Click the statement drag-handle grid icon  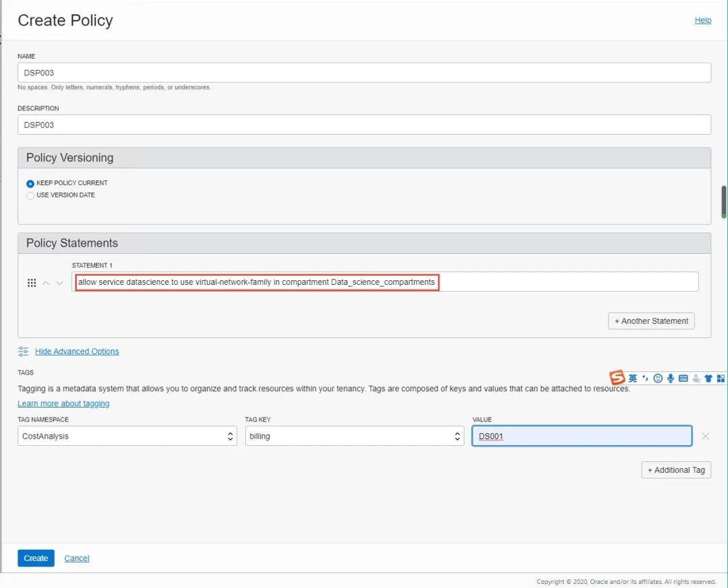[x=32, y=283]
